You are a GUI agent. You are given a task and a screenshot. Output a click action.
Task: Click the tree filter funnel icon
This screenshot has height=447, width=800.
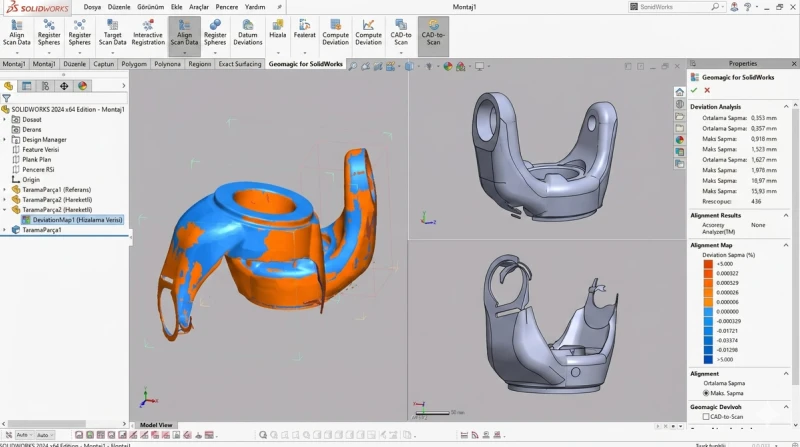[6, 98]
